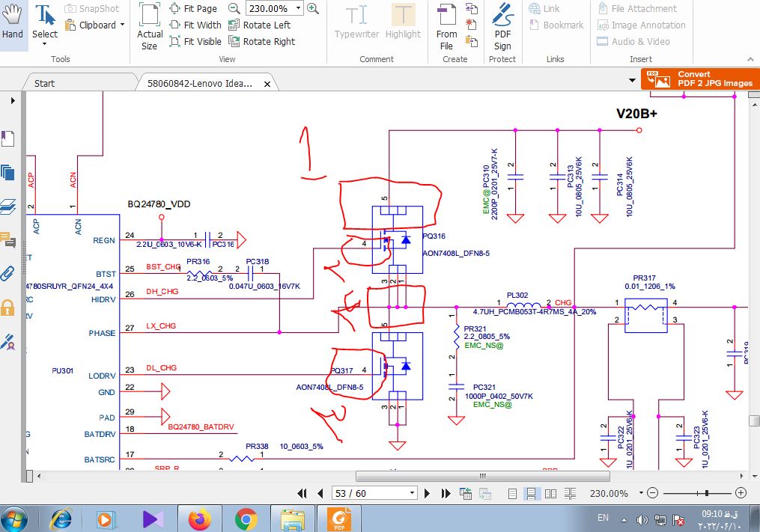Select the Highlight tool
Viewport: 760px width, 532px height.
tap(404, 22)
